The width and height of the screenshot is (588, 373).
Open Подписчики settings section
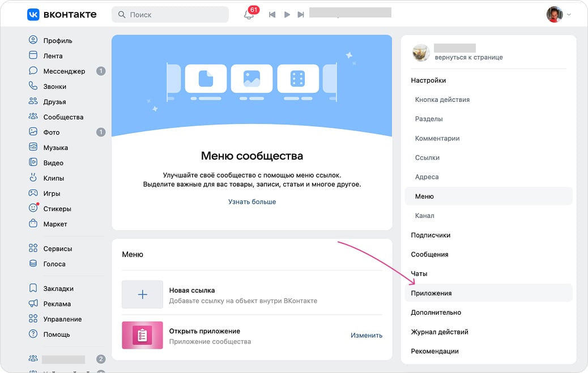click(x=431, y=235)
